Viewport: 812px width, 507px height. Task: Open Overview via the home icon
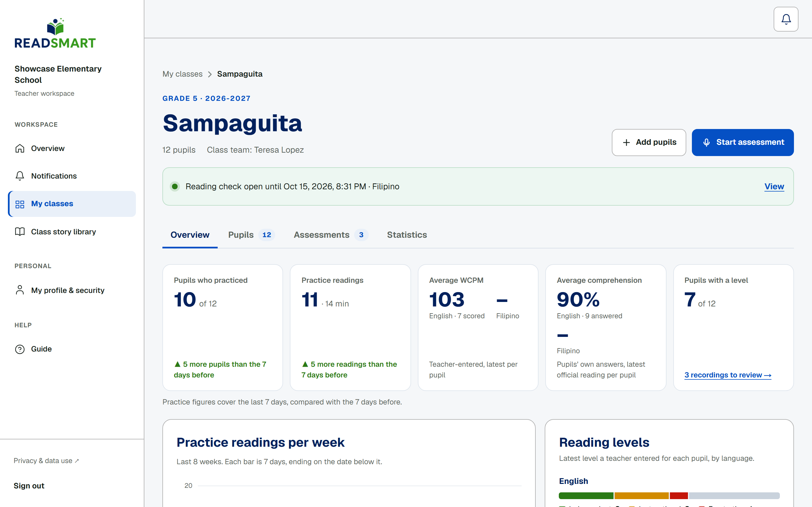click(x=20, y=148)
